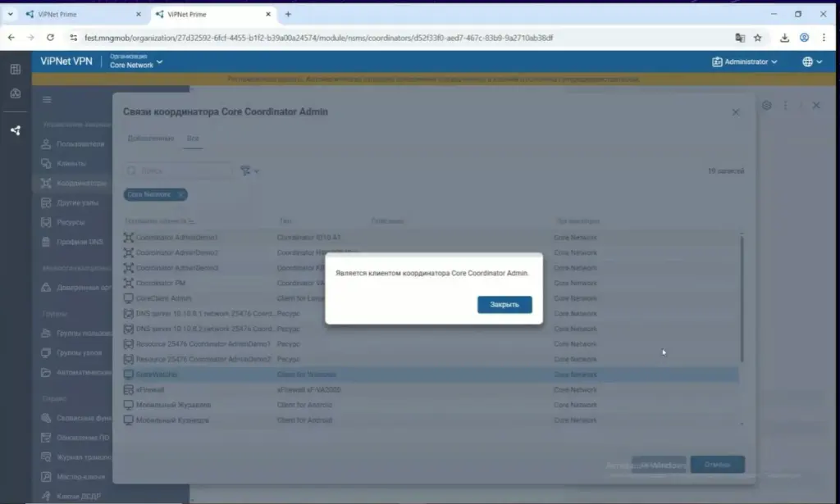This screenshot has width=840, height=504.
Task: Select Resource 25476 Coordinator AdminDemo1 row
Action: pyautogui.click(x=431, y=344)
